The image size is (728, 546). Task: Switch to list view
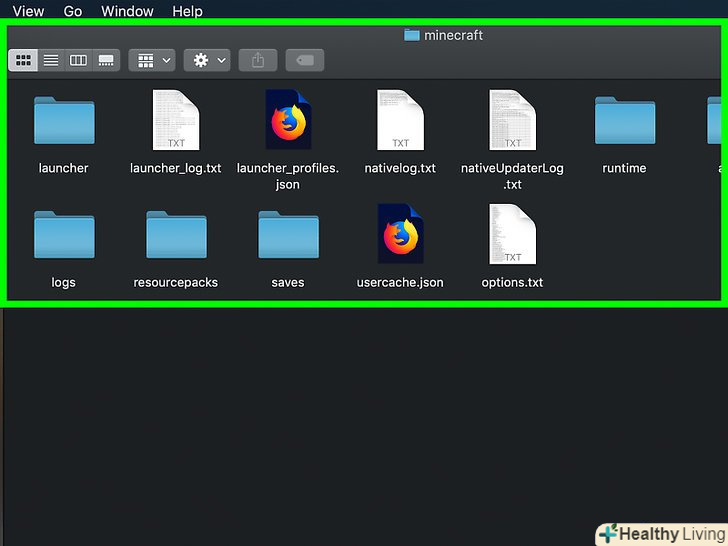[51, 60]
